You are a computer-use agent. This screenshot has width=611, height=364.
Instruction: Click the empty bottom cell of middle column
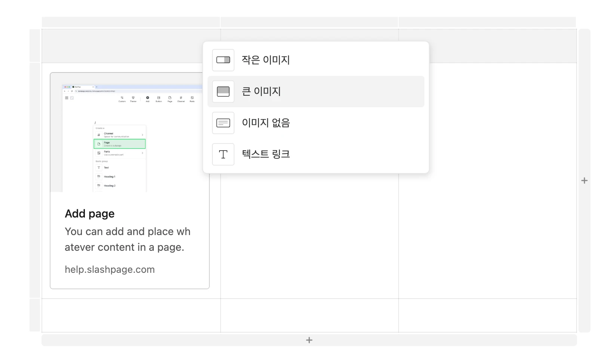pos(309,315)
